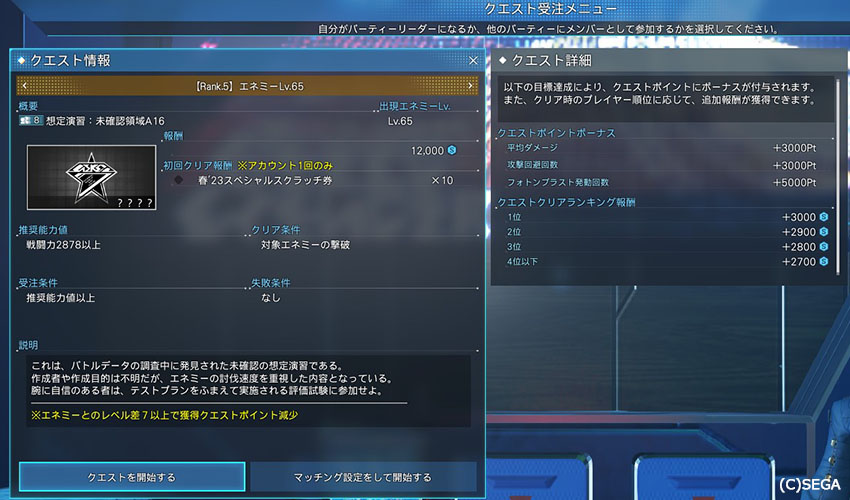850x500 pixels.
Task: Click the quest star emblem thumbnail
Action: click(x=92, y=177)
